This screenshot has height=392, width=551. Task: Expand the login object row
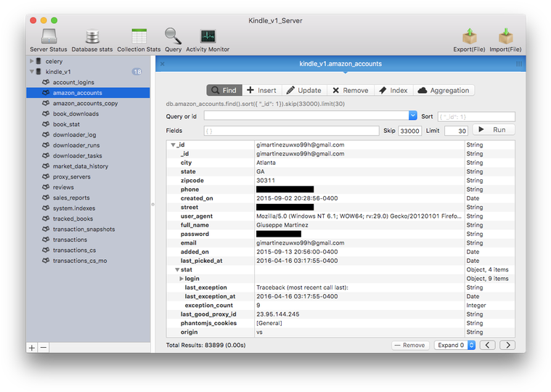tap(181, 279)
